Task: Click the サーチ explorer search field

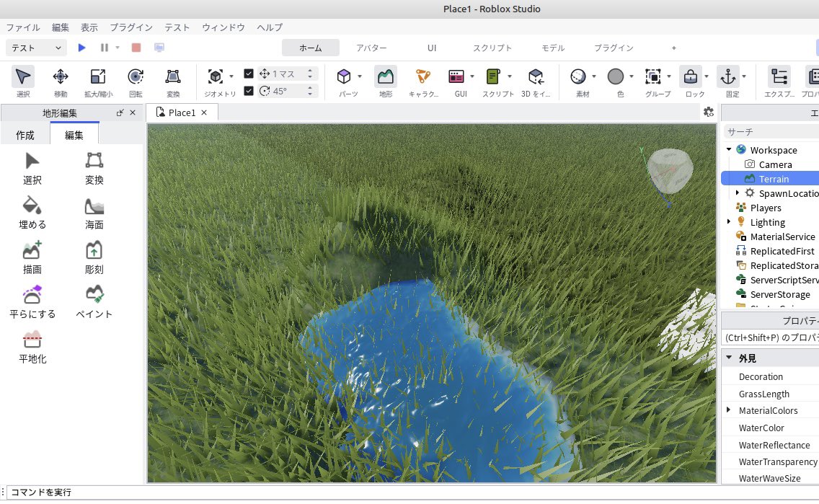Action: pyautogui.click(x=771, y=132)
